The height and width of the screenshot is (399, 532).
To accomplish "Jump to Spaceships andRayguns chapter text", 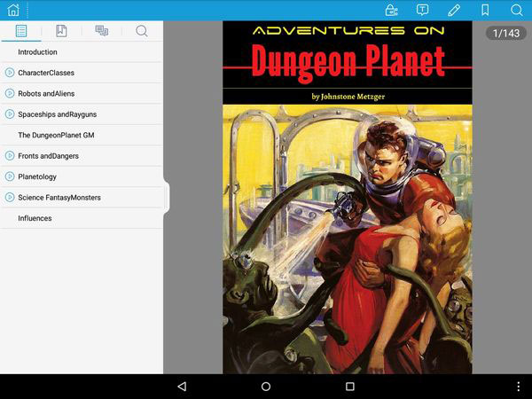I will coord(58,114).
